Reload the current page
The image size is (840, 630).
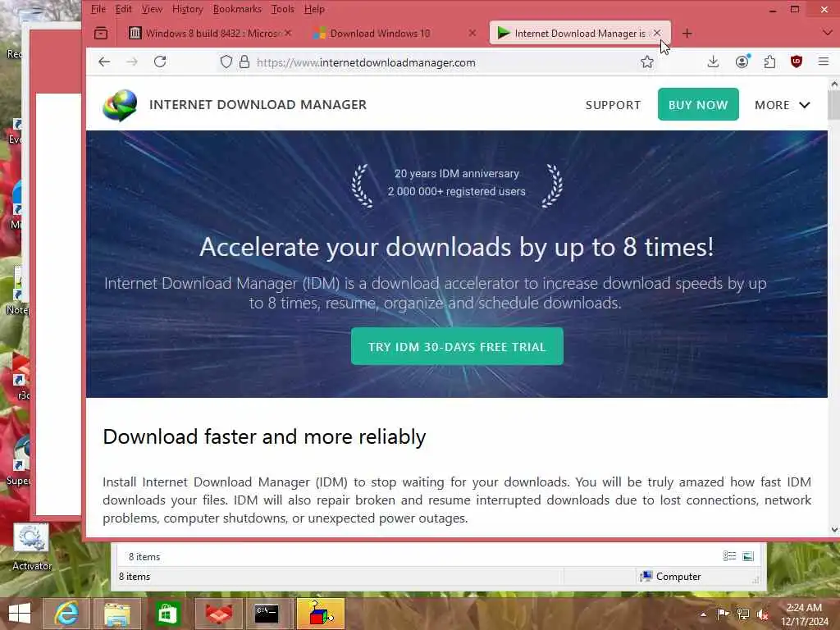point(160,62)
